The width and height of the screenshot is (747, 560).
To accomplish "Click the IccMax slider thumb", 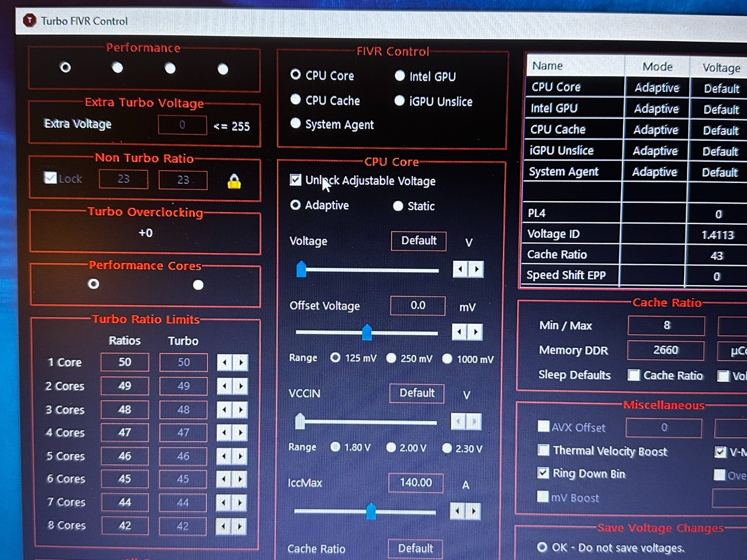I will [x=371, y=511].
